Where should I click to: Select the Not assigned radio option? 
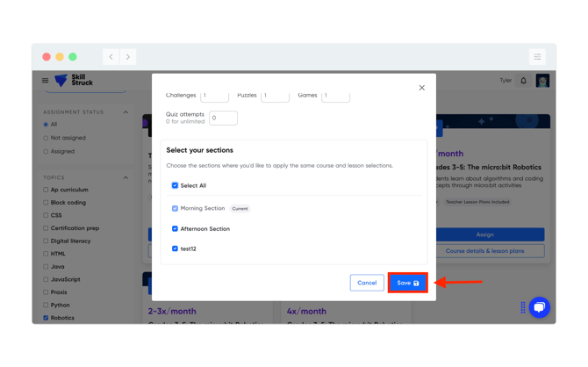pyautogui.click(x=46, y=138)
